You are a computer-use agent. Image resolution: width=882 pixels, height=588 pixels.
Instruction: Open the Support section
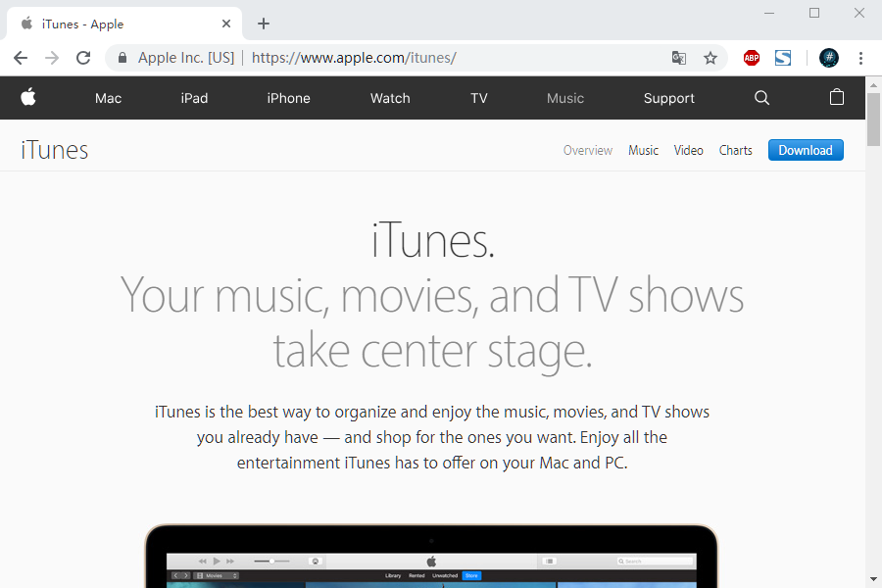pyautogui.click(x=668, y=98)
